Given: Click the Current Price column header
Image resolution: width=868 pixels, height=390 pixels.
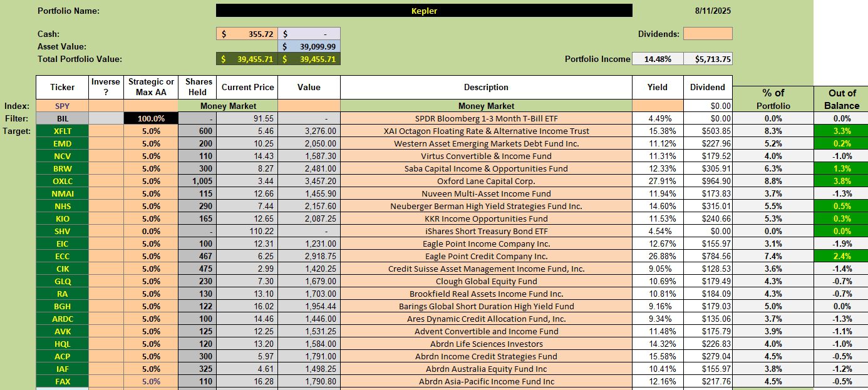Looking at the screenshot, I should [247, 87].
